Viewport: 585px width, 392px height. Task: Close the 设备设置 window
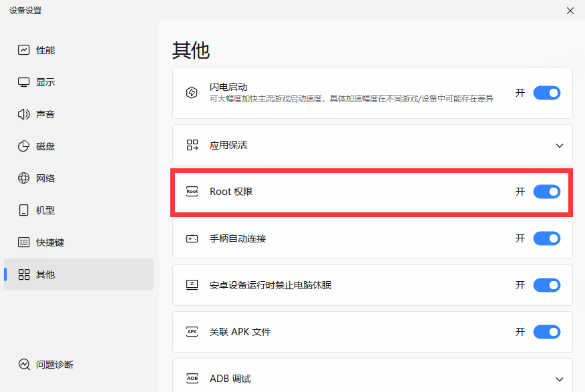click(570, 11)
